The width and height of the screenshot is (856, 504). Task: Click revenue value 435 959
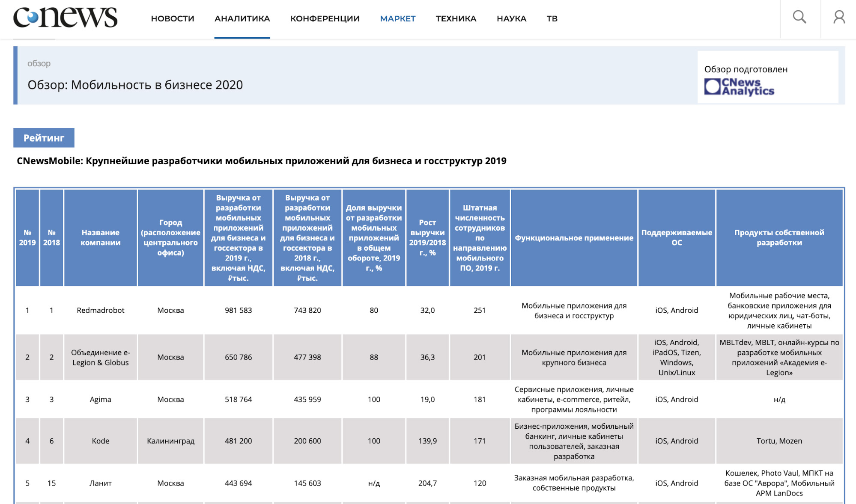point(307,399)
